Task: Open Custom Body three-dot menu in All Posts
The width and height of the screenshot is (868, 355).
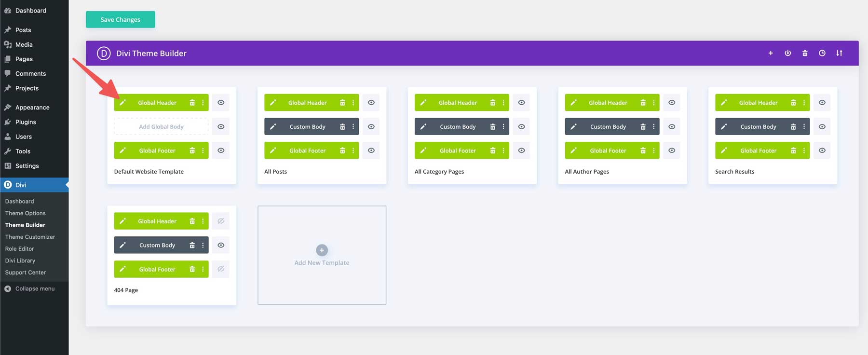Action: [353, 127]
